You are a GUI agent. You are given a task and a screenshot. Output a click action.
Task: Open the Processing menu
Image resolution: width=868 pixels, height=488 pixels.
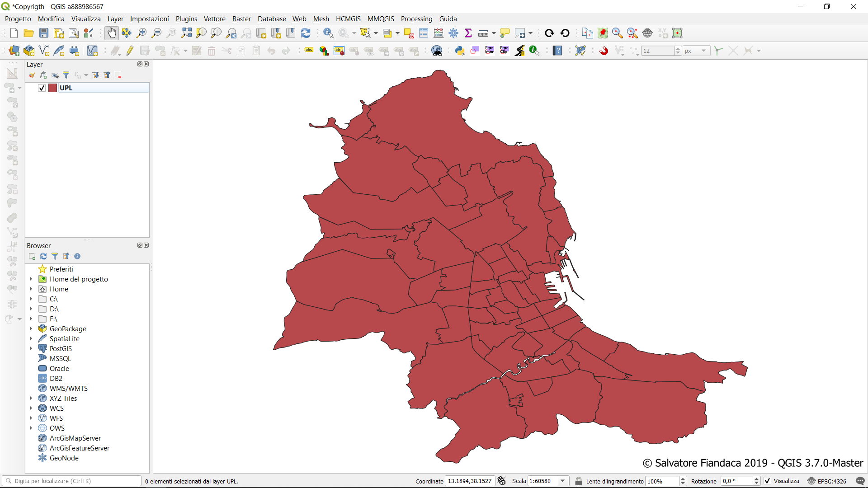416,19
